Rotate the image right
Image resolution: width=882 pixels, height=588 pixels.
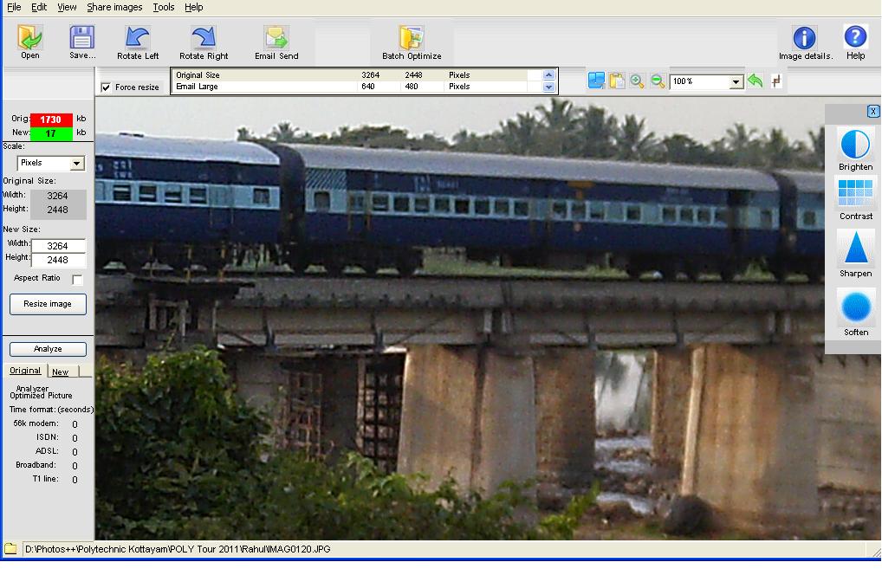pyautogui.click(x=204, y=38)
